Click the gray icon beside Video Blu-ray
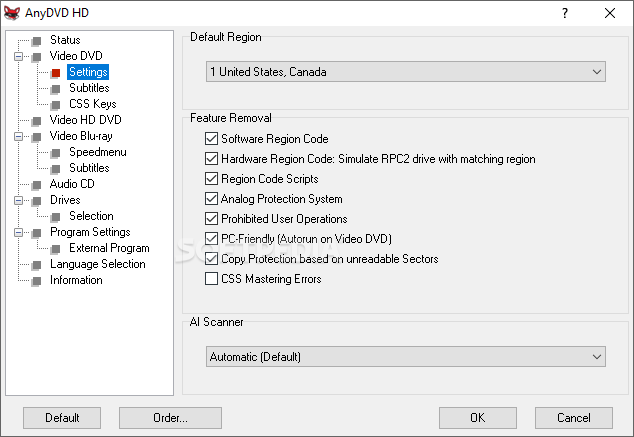Screen dimensions: 634x437 [x=37, y=137]
